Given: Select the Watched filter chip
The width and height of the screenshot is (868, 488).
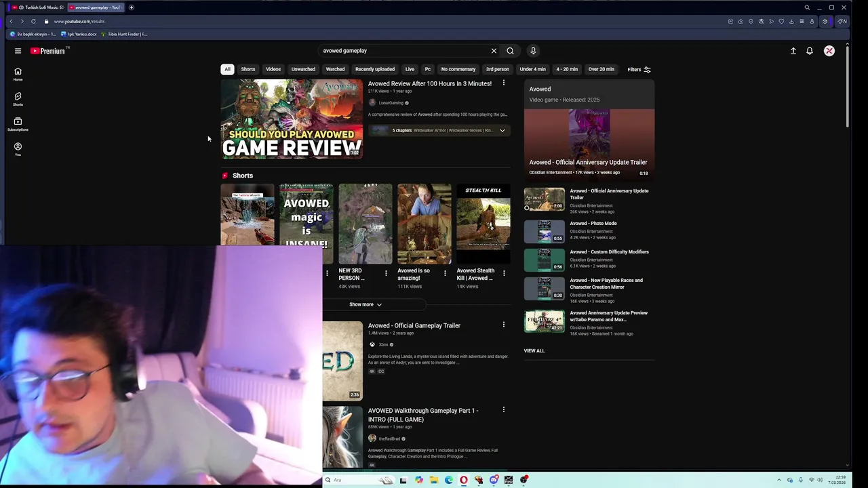Looking at the screenshot, I should [x=335, y=69].
